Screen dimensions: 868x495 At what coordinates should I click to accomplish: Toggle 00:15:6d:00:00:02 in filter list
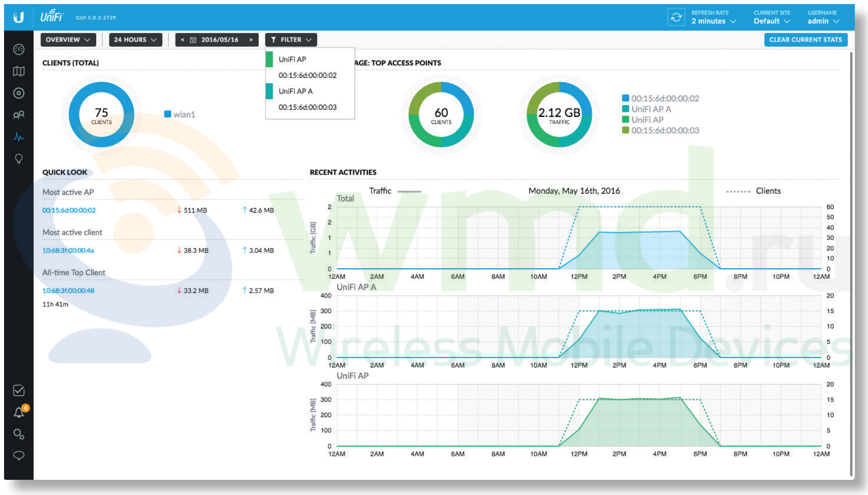click(310, 75)
